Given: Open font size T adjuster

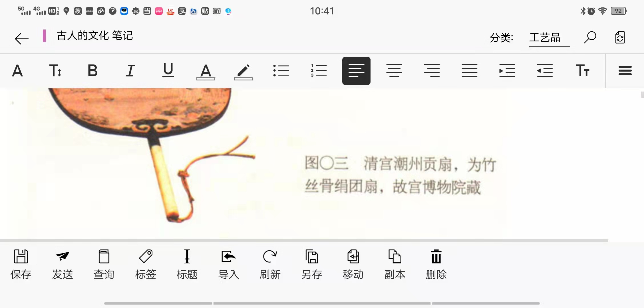Looking at the screenshot, I should click(55, 71).
